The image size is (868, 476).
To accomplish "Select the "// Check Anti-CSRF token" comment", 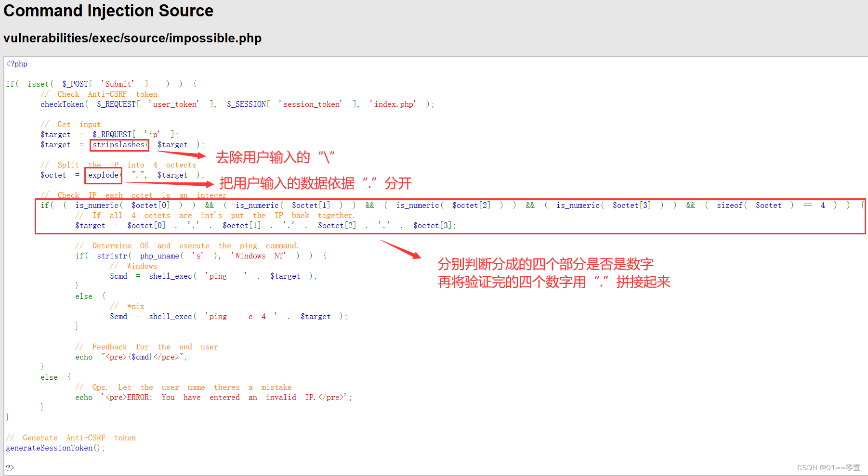I will click(99, 94).
